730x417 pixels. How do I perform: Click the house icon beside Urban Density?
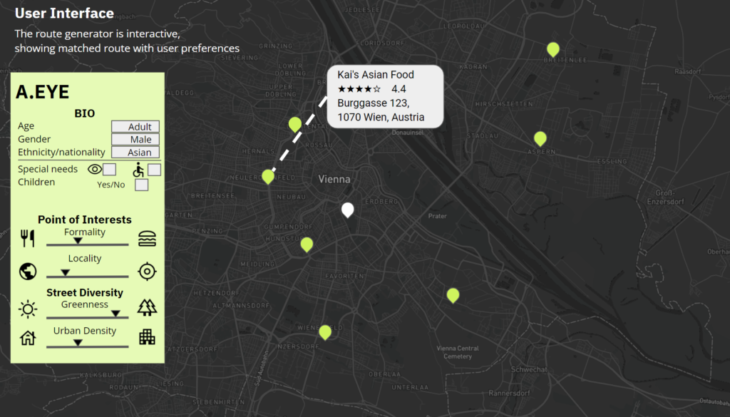(27, 338)
